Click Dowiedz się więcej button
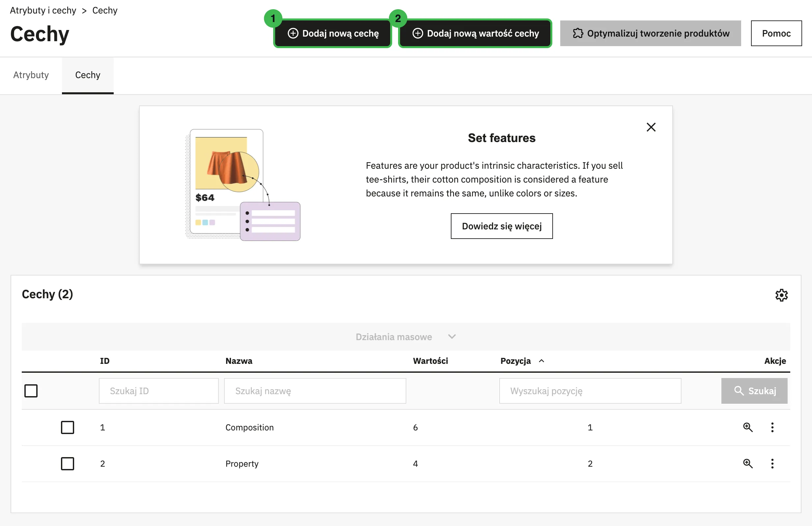 point(502,226)
